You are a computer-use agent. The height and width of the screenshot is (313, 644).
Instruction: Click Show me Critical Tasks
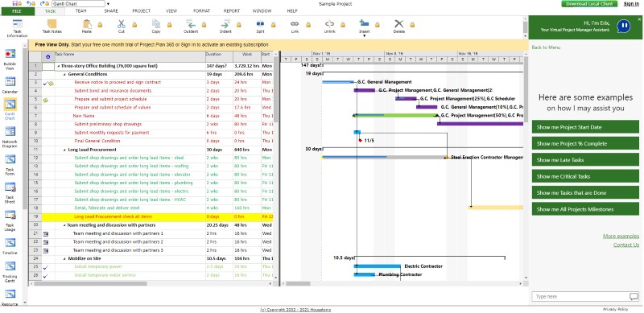coord(585,176)
